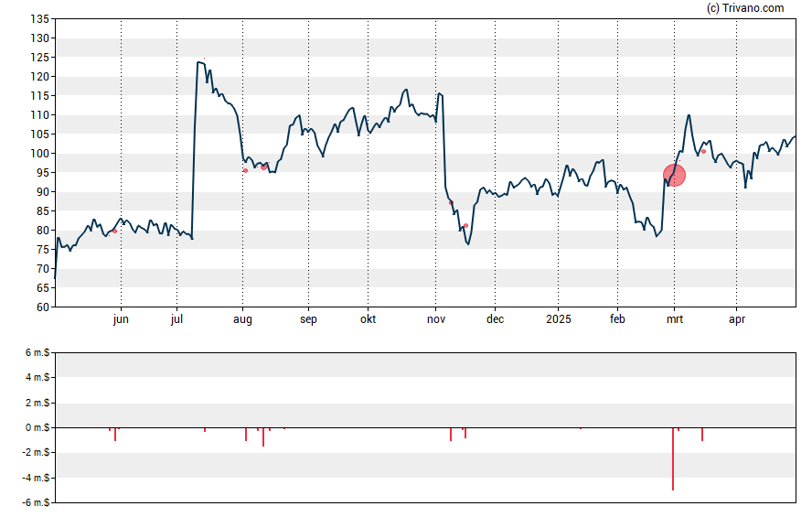This screenshot has width=812, height=517.
Task: Click the 0 m.$ volume axis label
Action: tap(37, 428)
